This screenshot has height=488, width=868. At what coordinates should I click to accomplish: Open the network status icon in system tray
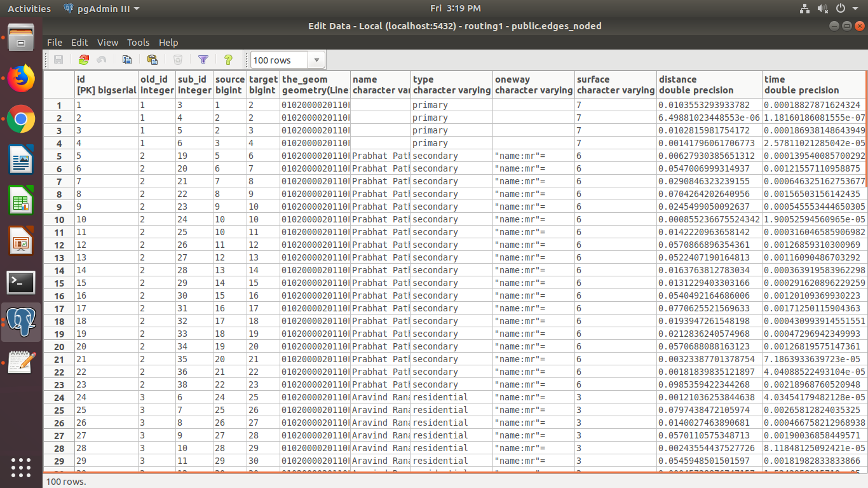click(804, 8)
